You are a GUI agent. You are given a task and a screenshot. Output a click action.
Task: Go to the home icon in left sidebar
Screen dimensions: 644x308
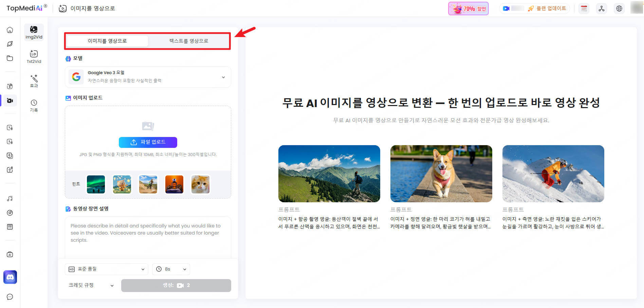click(x=10, y=30)
